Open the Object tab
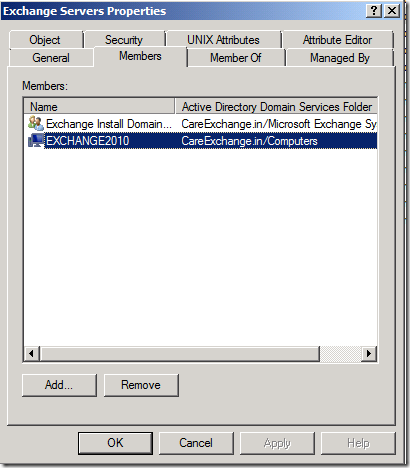The height and width of the screenshot is (468, 410). pos(46,40)
